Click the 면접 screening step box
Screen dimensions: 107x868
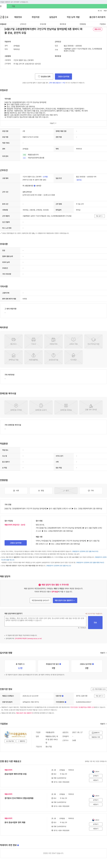(x=41, y=491)
